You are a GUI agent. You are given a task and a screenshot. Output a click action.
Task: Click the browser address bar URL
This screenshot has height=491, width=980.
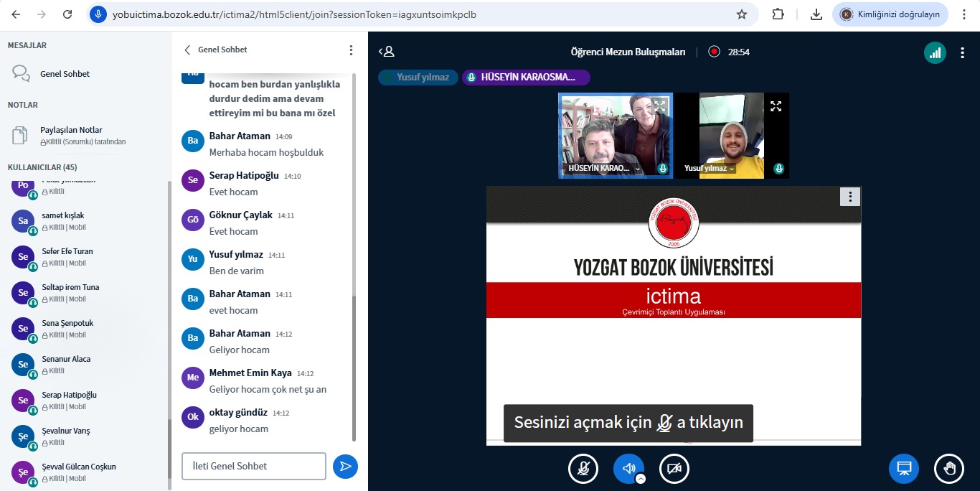click(x=294, y=14)
